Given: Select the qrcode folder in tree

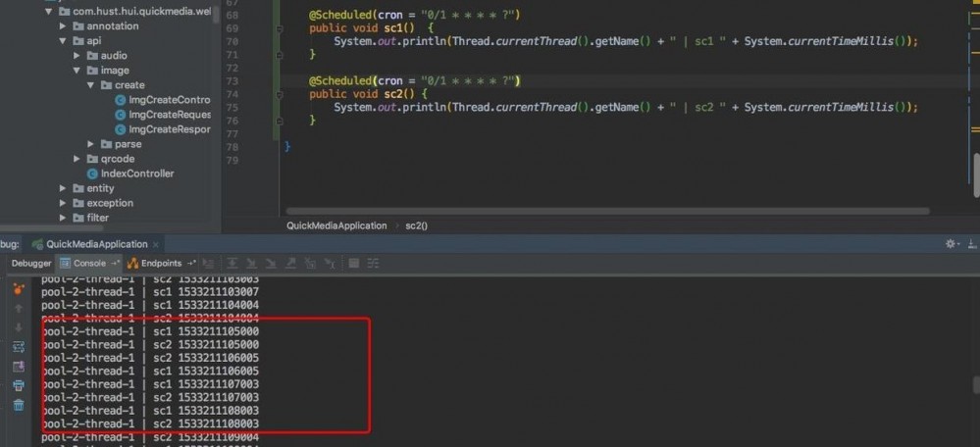Looking at the screenshot, I should click(111, 159).
